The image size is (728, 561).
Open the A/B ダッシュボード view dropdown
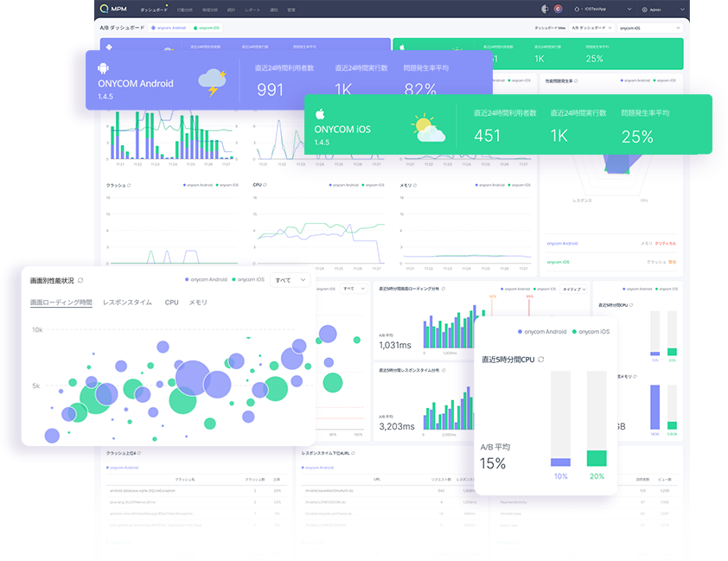pos(591,28)
